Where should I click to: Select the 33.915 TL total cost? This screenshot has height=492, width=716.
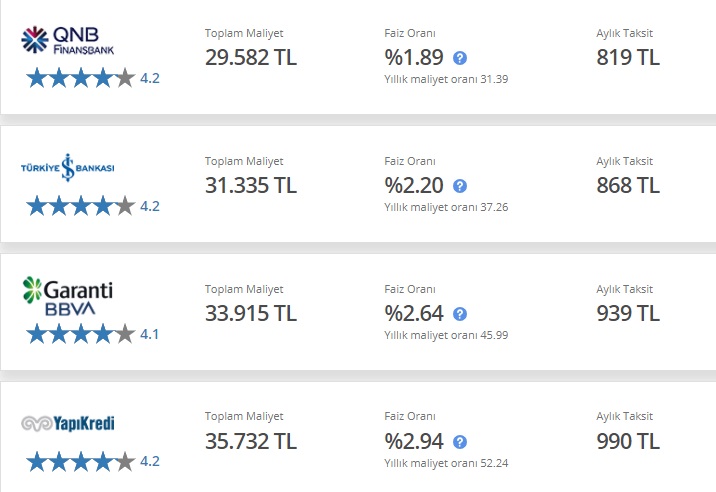click(251, 313)
